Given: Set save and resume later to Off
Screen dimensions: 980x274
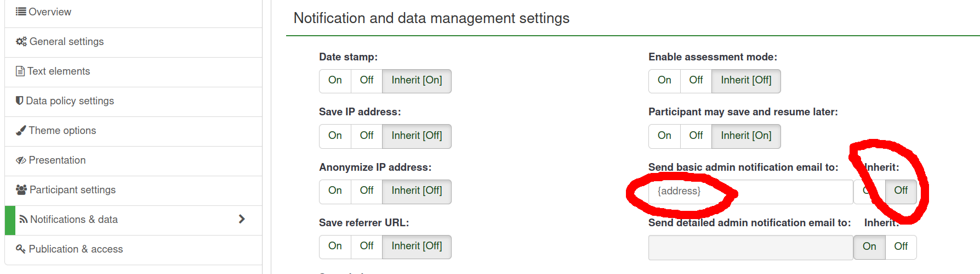Looking at the screenshot, I should point(696,136).
